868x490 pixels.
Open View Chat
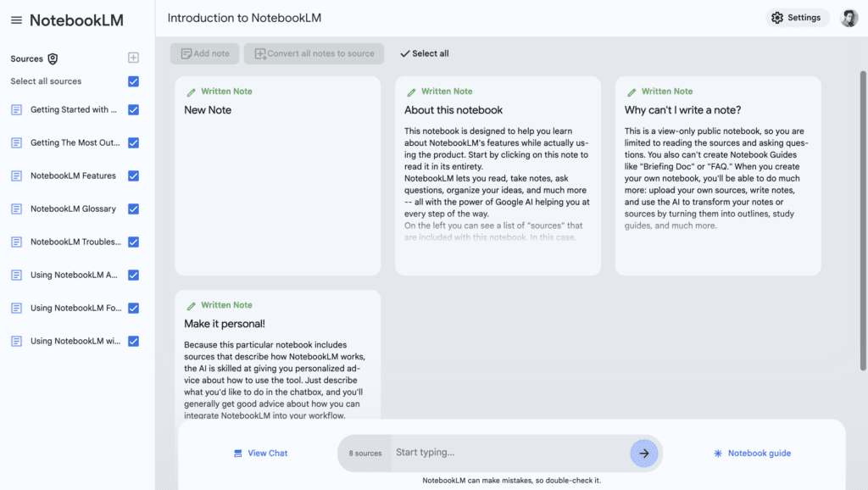tap(260, 453)
